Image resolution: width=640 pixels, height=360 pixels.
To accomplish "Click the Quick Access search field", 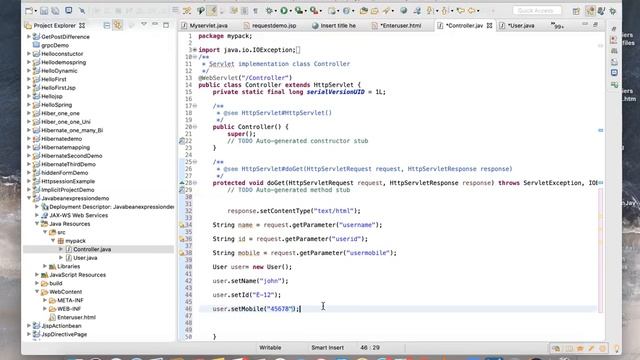I will click(x=536, y=11).
